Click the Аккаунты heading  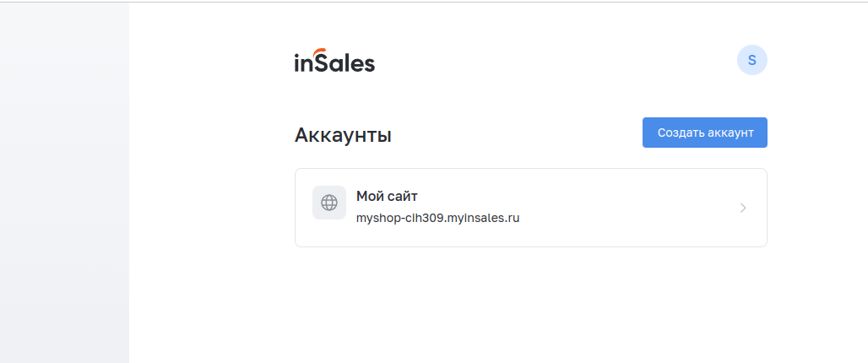pos(343,135)
